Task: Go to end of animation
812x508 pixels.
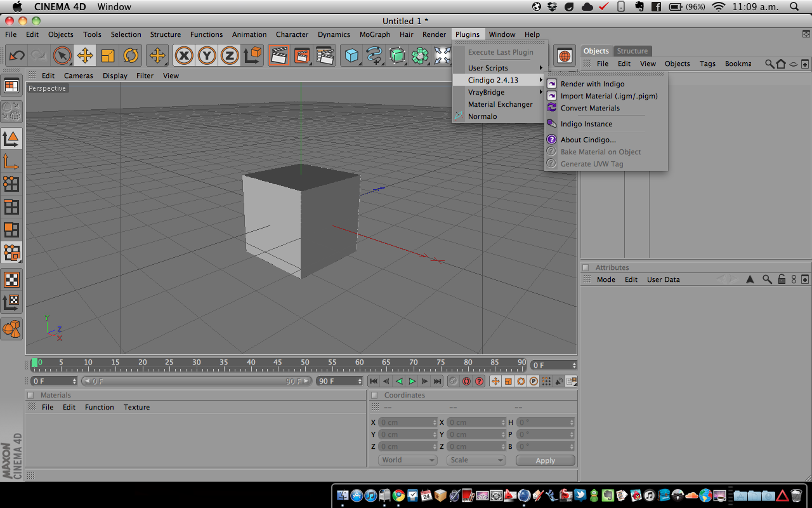Action: (x=437, y=381)
